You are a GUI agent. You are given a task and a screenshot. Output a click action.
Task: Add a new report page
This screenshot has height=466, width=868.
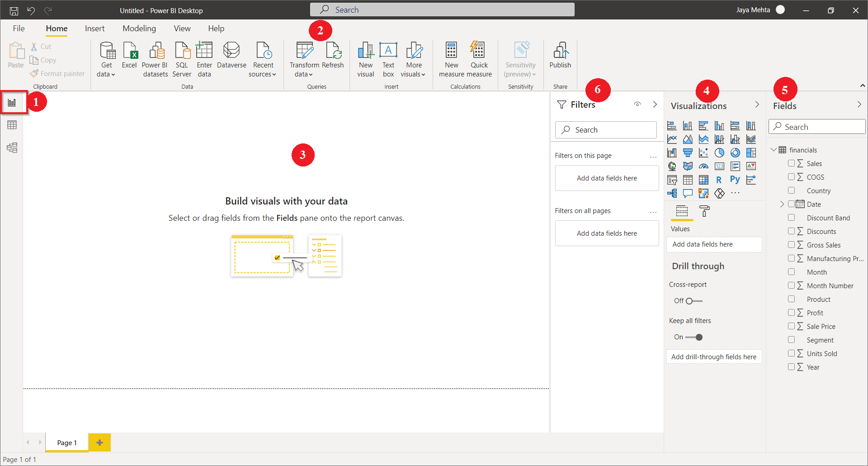click(x=99, y=442)
